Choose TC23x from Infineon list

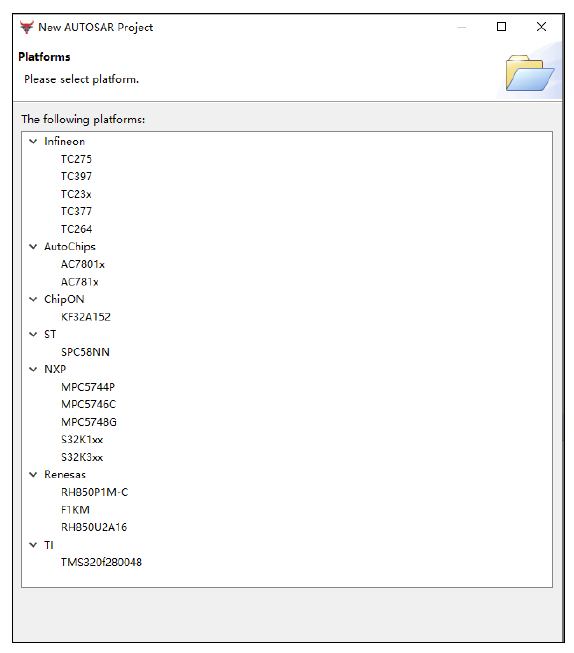[76, 194]
